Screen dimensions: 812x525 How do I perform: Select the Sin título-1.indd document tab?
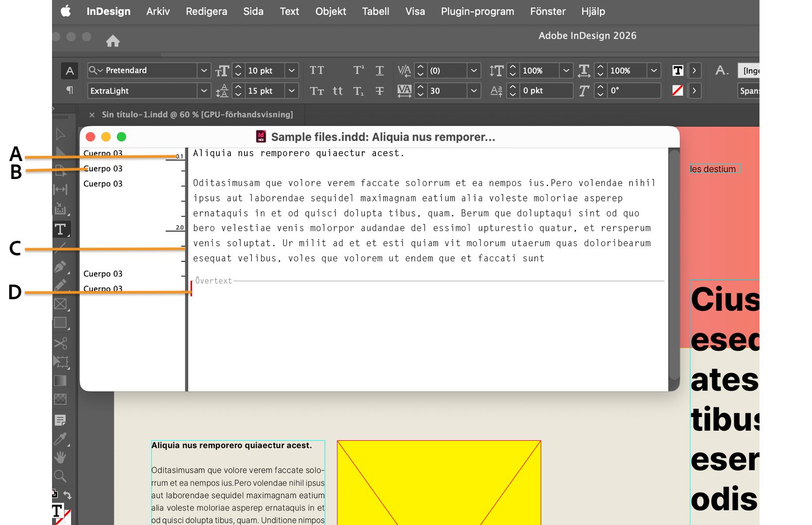[197, 115]
